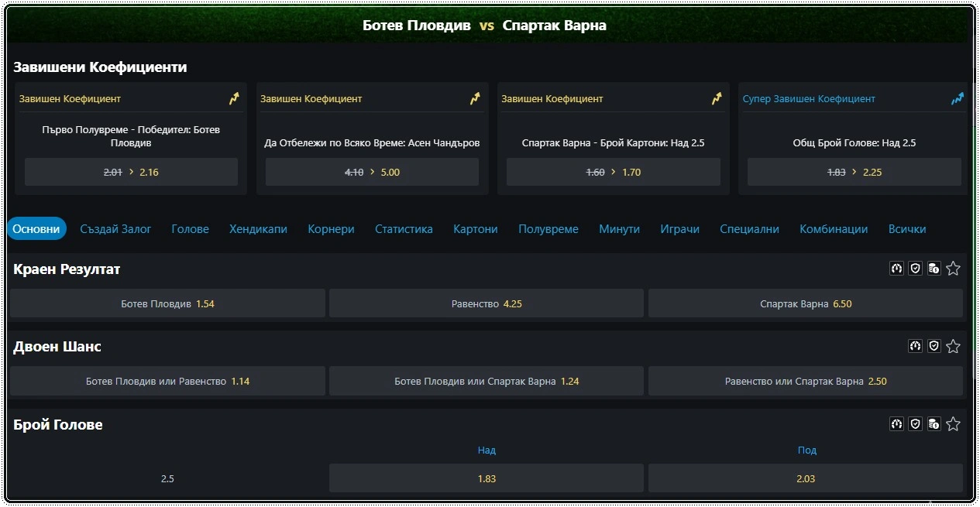The width and height of the screenshot is (980, 507).
Task: Open the Играчи tab
Action: coord(679,229)
